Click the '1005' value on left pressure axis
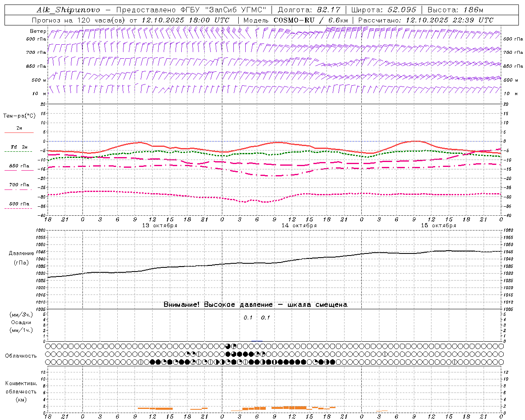This screenshot has height=420, width=525. [41, 309]
